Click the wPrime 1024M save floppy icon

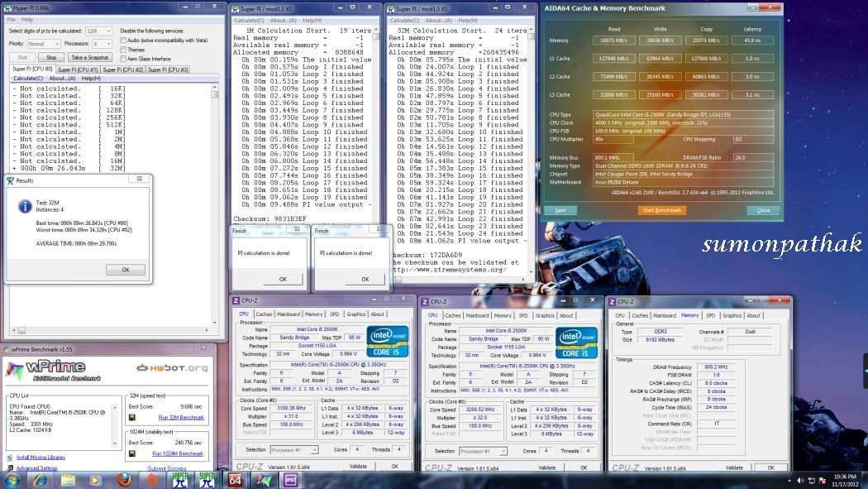[x=132, y=453]
